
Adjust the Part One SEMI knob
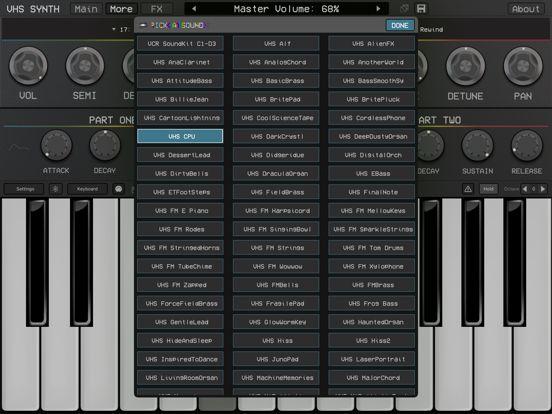[x=85, y=66]
